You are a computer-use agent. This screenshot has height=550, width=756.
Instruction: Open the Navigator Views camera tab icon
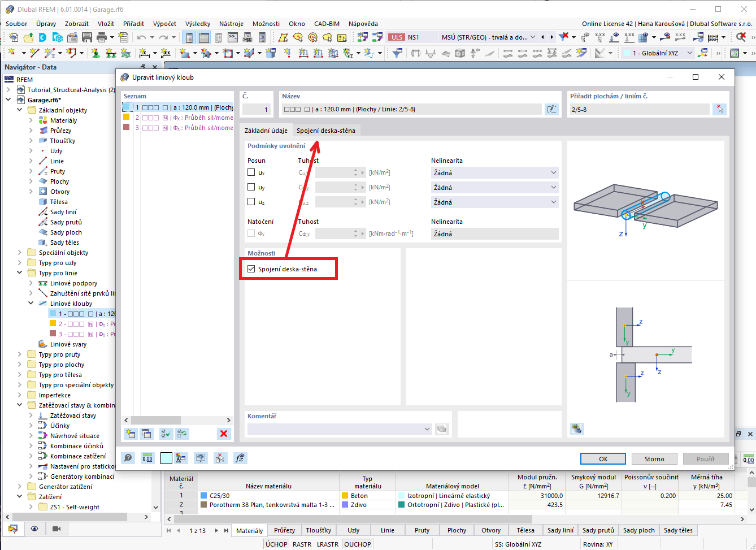(57, 529)
